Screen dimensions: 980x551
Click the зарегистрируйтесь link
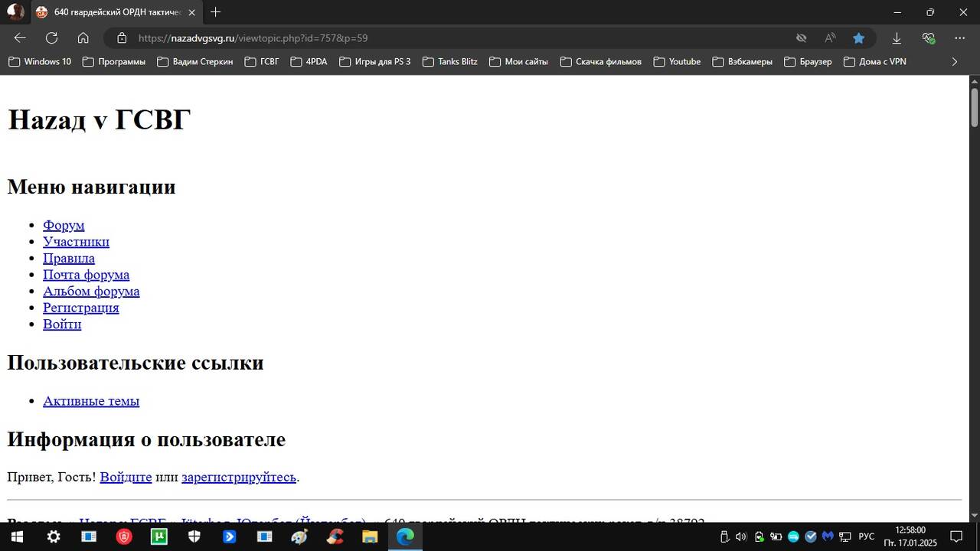click(x=239, y=477)
